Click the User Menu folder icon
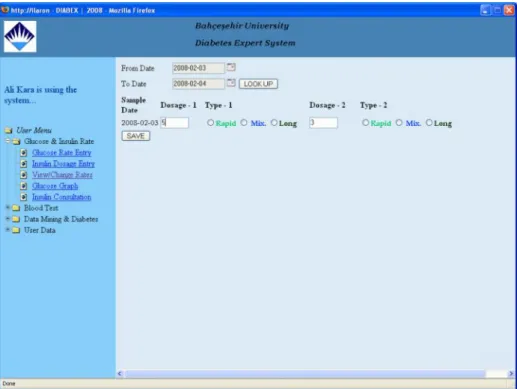Viewport: 517px width, 389px height. tap(9, 130)
